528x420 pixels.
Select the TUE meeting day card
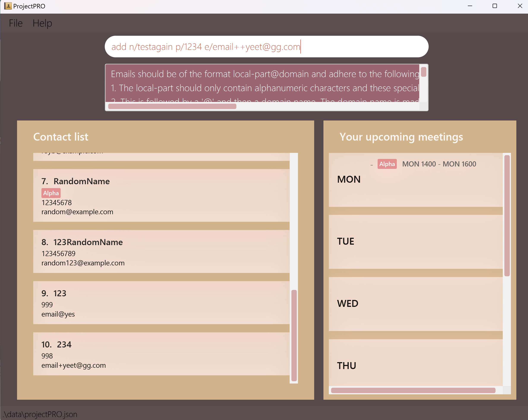(415, 242)
